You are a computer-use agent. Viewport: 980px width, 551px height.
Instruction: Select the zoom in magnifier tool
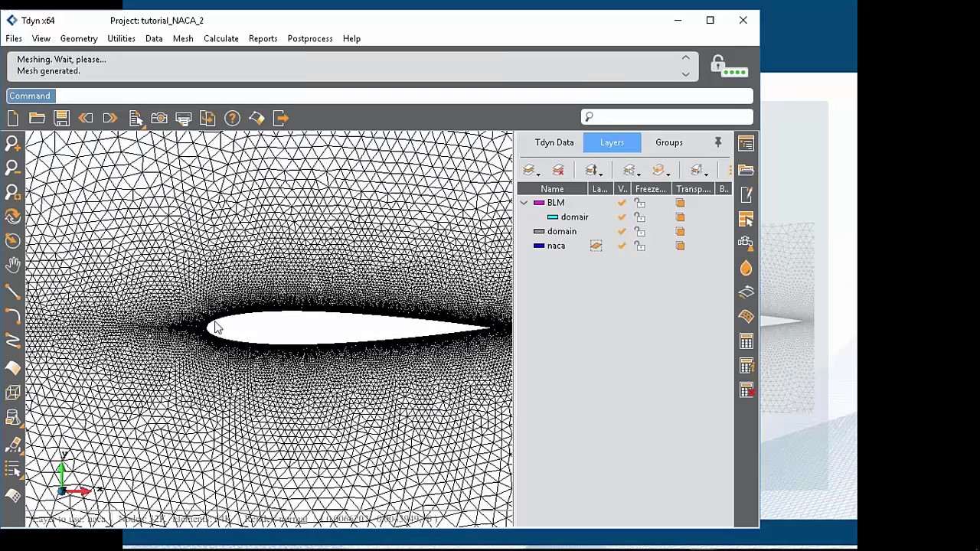[12, 143]
